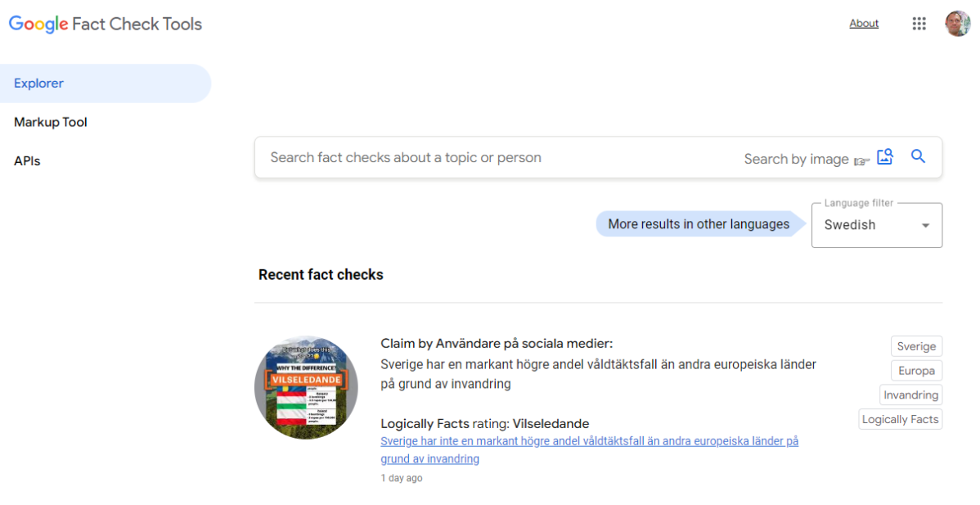980x505 pixels.
Task: Open the Google apps grid
Action: tap(919, 24)
